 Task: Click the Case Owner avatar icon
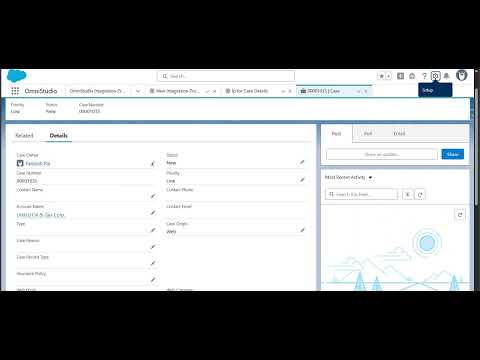[20, 163]
